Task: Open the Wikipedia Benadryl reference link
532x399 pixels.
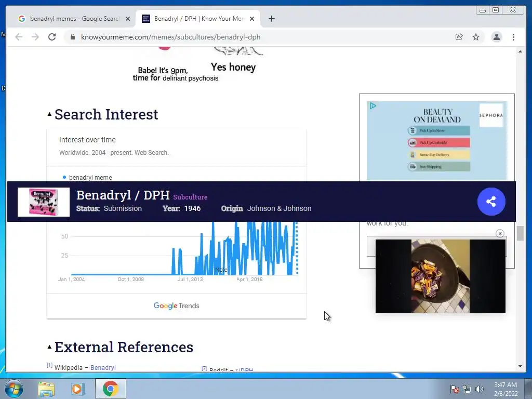Action: tap(103, 367)
